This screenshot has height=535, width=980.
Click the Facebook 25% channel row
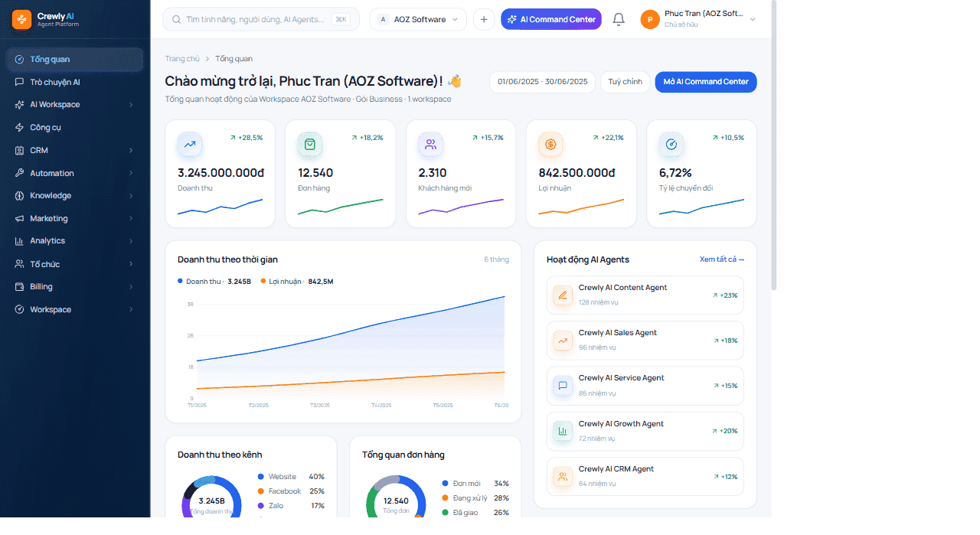[292, 491]
